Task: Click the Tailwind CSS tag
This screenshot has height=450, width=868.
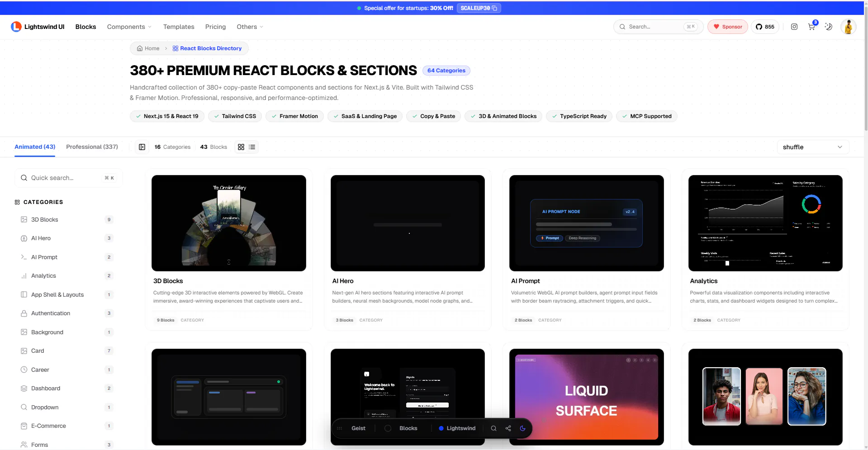Action: [x=235, y=116]
